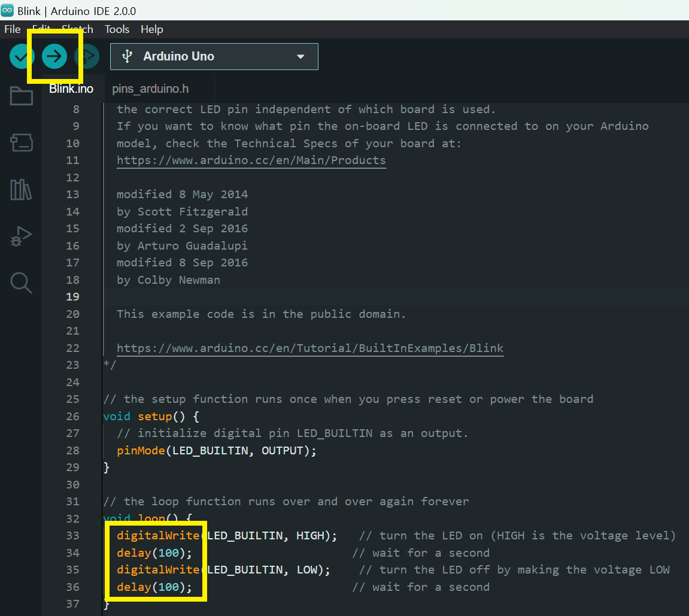This screenshot has width=689, height=616.
Task: Click the Upload arrow button
Action: (x=54, y=56)
